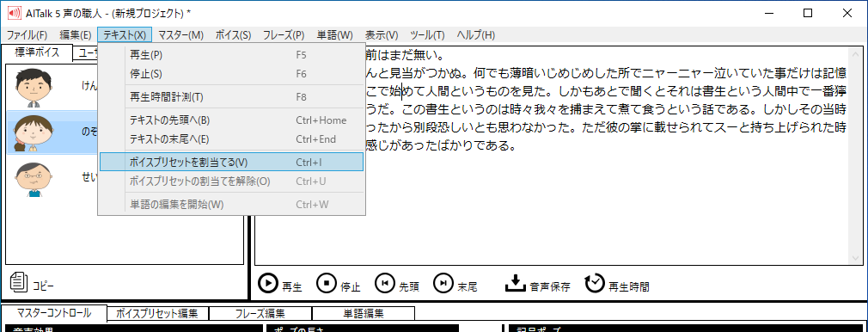Switch to the フレーズ編集 tab
The height and width of the screenshot is (332, 868).
[x=260, y=313]
